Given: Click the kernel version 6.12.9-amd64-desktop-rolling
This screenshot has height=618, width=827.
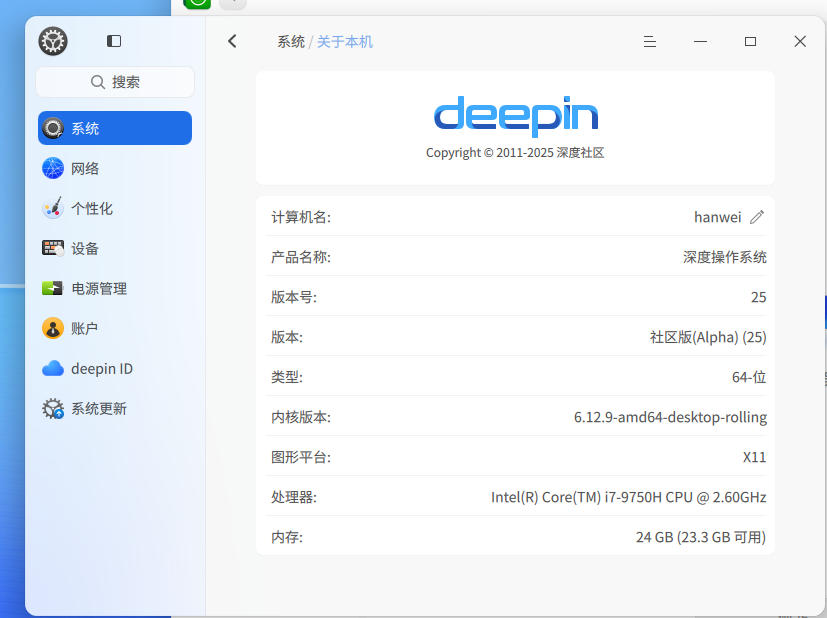Looking at the screenshot, I should [x=670, y=417].
